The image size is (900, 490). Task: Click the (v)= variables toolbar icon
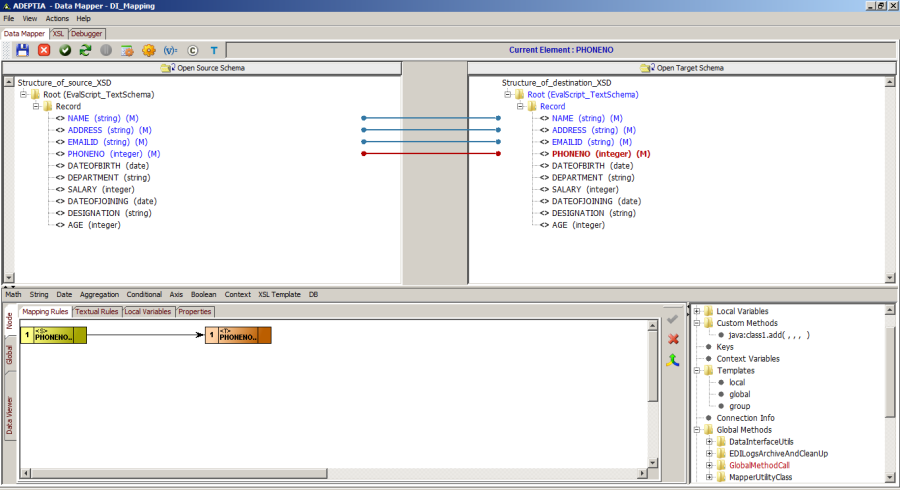(170, 49)
